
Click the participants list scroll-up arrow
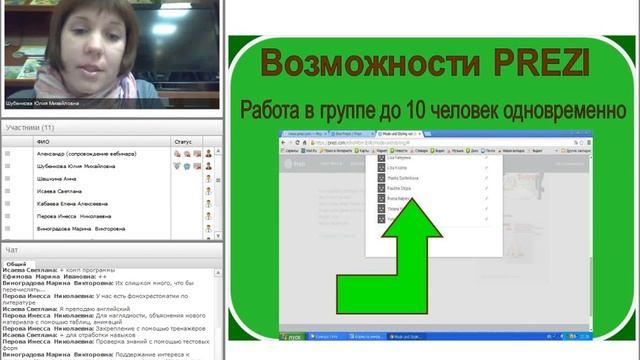(x=218, y=151)
